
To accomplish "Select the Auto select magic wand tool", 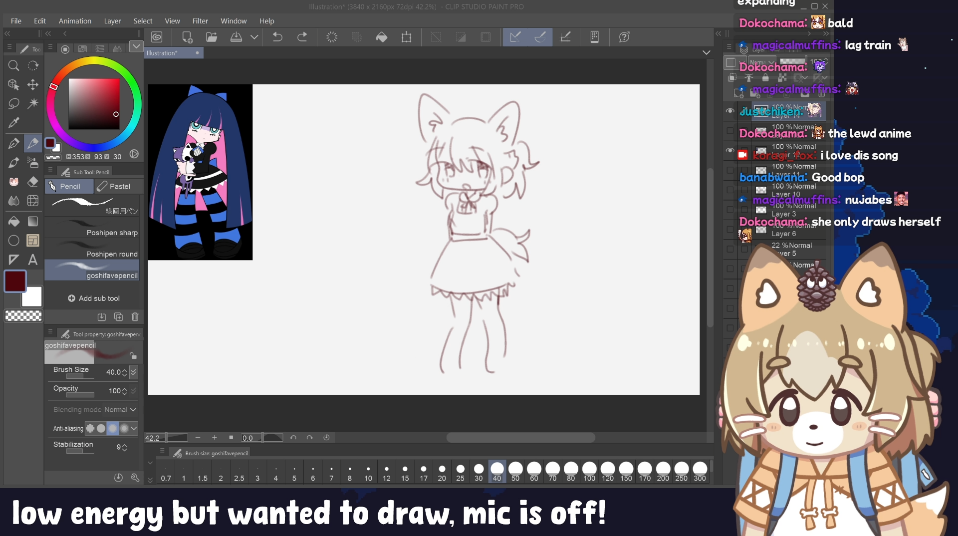I will [x=33, y=104].
